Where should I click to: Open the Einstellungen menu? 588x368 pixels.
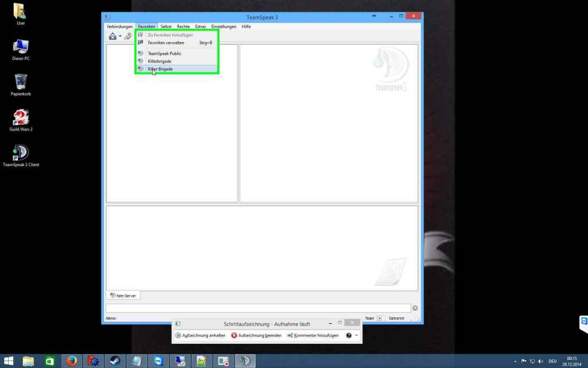point(223,26)
